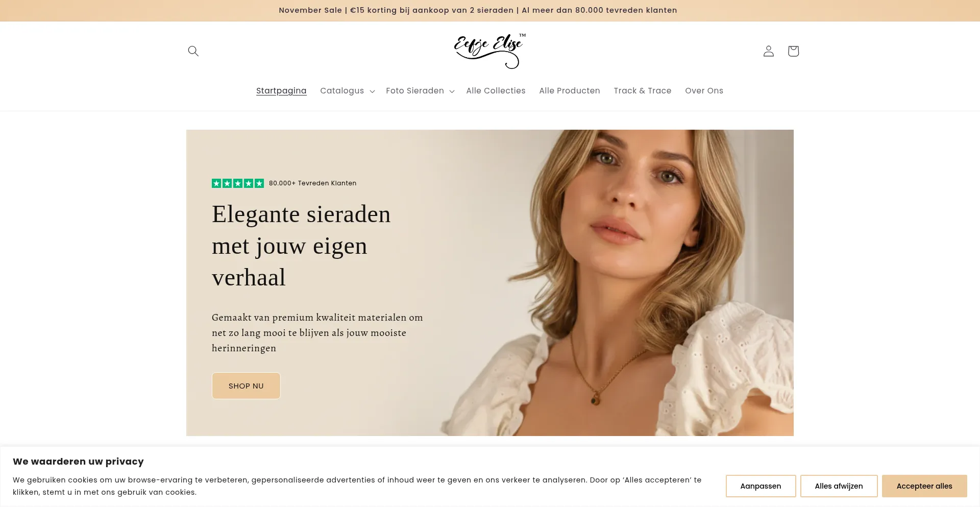This screenshot has width=980, height=507.
Task: Expand the Catalogus dropdown menu
Action: [347, 91]
